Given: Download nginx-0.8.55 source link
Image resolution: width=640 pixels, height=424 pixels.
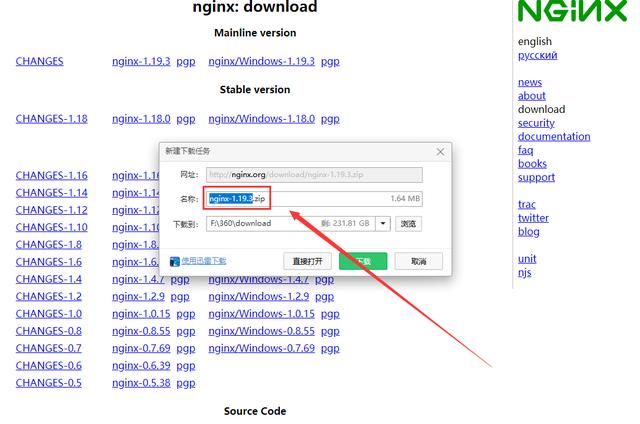Looking at the screenshot, I should [141, 331].
